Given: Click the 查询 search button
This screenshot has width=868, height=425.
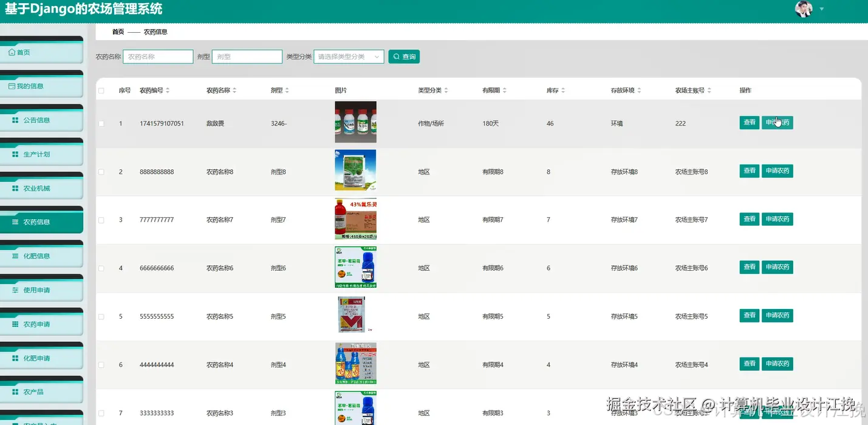Looking at the screenshot, I should point(404,56).
